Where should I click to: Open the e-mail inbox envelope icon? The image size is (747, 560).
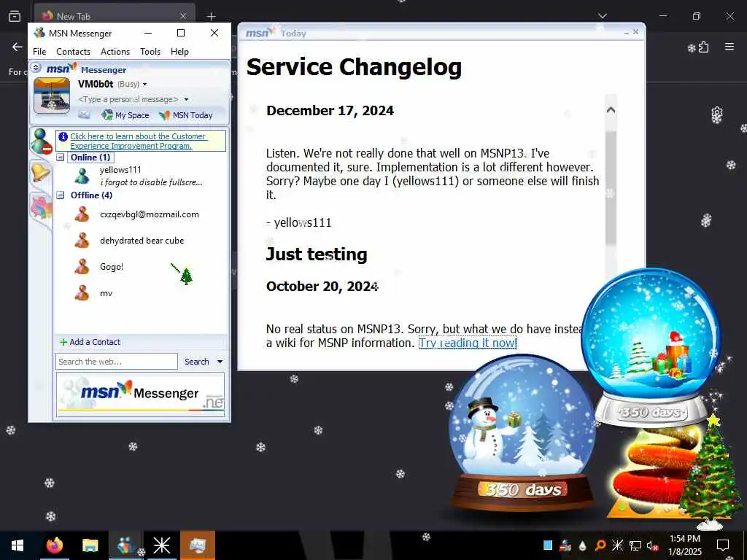[x=84, y=114]
